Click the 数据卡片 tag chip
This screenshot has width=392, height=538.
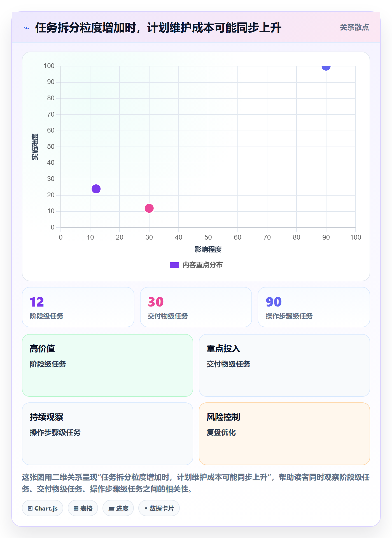(159, 508)
